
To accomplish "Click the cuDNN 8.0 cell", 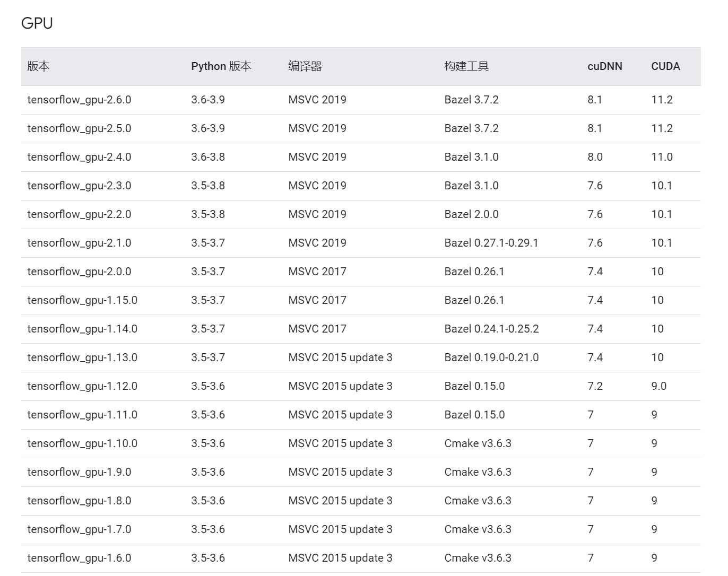I will coord(595,157).
